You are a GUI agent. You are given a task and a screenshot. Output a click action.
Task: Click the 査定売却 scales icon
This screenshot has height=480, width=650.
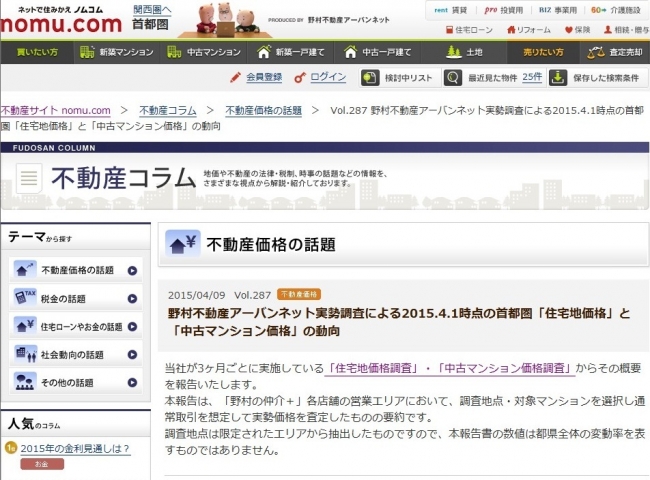click(x=596, y=53)
